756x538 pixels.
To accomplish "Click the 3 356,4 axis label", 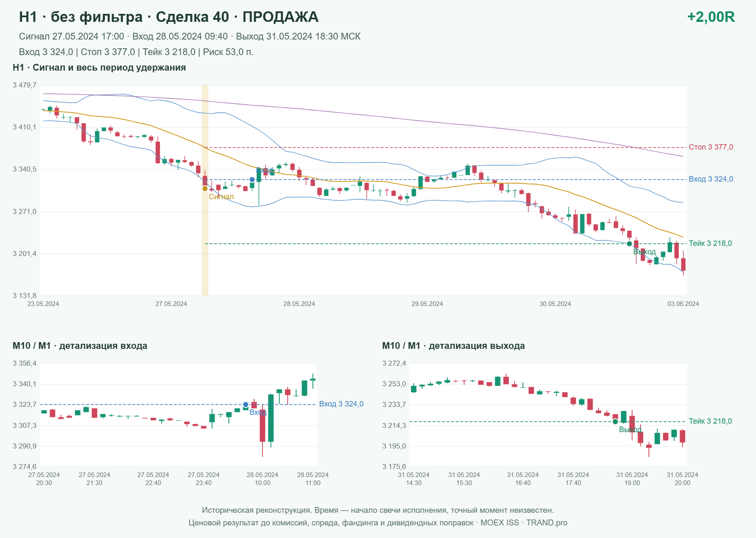I will click(x=24, y=364).
